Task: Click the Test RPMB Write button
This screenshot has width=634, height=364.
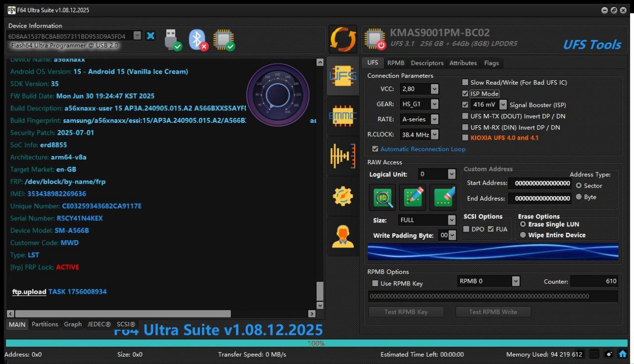Action: [x=493, y=312]
